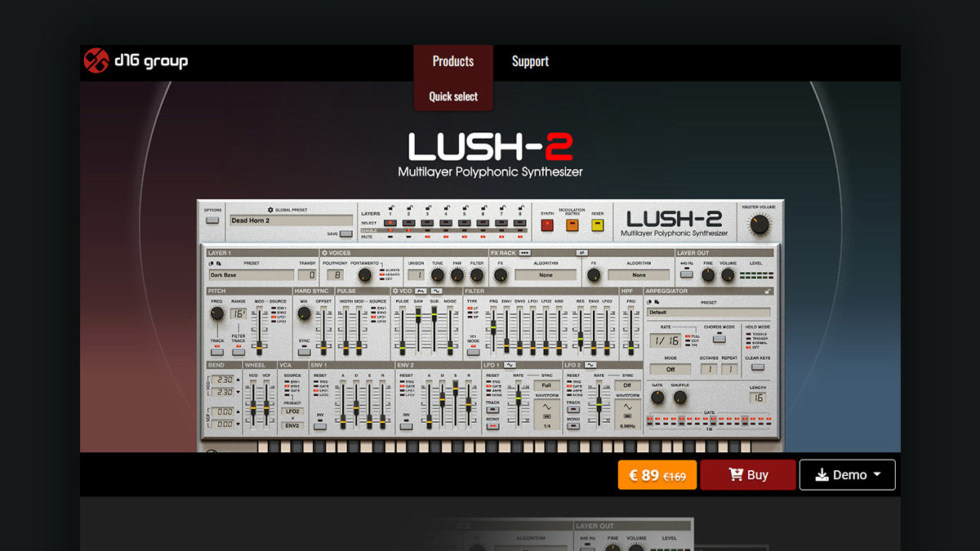
Task: Switch to the red Synth view button
Action: (x=547, y=225)
